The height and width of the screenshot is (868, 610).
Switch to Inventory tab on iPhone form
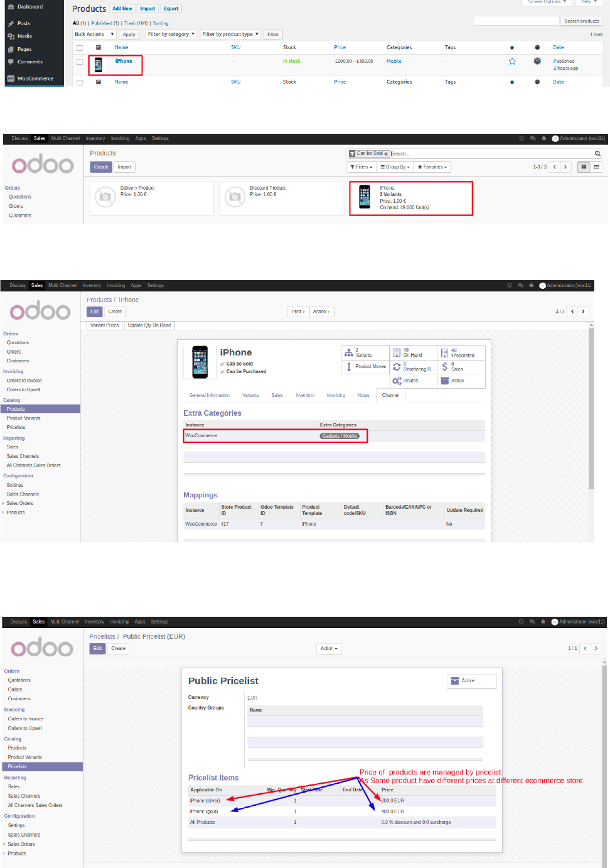point(305,395)
